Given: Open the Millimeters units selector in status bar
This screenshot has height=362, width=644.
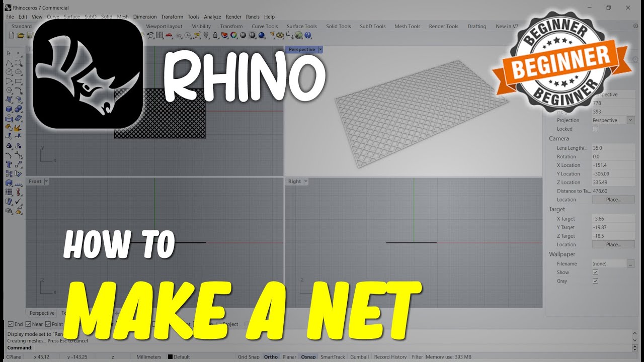Looking at the screenshot, I should [x=149, y=357].
